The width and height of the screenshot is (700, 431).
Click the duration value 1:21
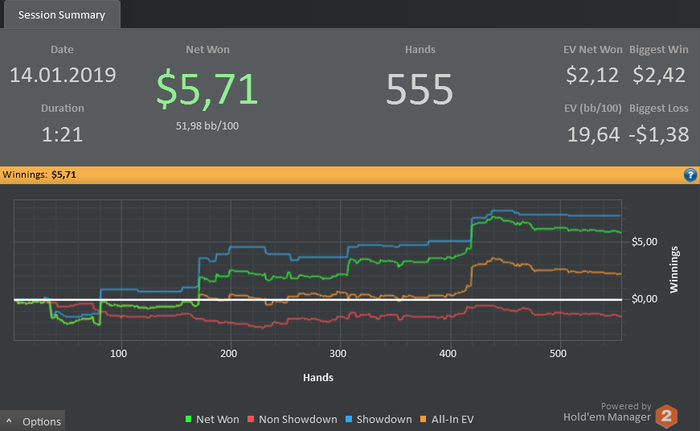(62, 134)
